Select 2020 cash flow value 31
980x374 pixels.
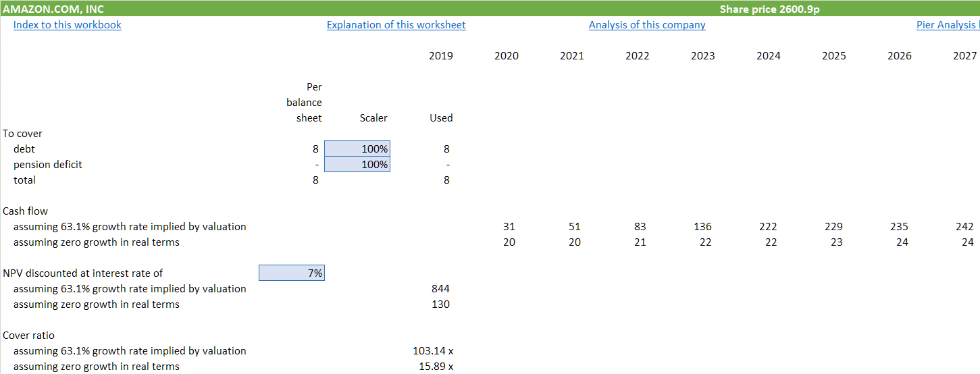(509, 226)
